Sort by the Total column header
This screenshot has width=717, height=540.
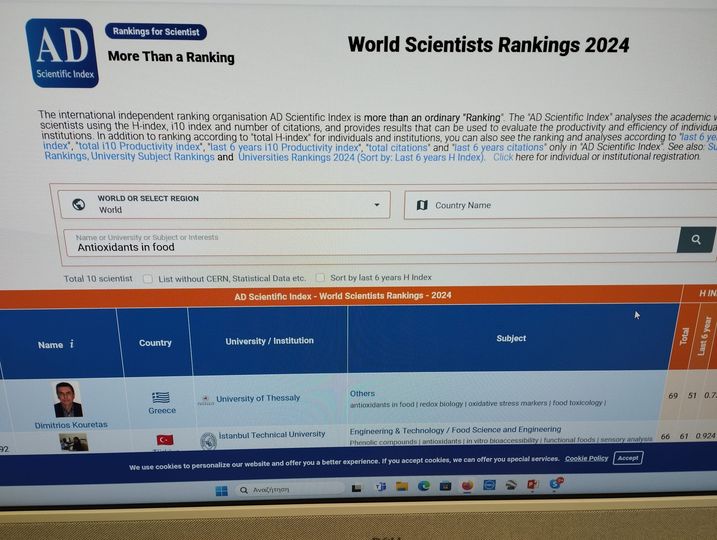coord(685,337)
